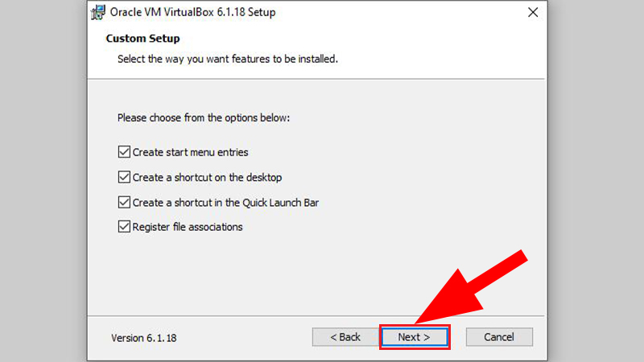The height and width of the screenshot is (362, 644).
Task: Cancel the VirtualBox installation
Action: click(499, 337)
